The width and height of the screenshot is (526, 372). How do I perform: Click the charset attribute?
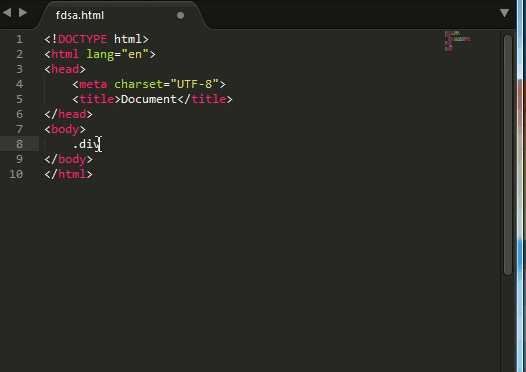click(138, 84)
